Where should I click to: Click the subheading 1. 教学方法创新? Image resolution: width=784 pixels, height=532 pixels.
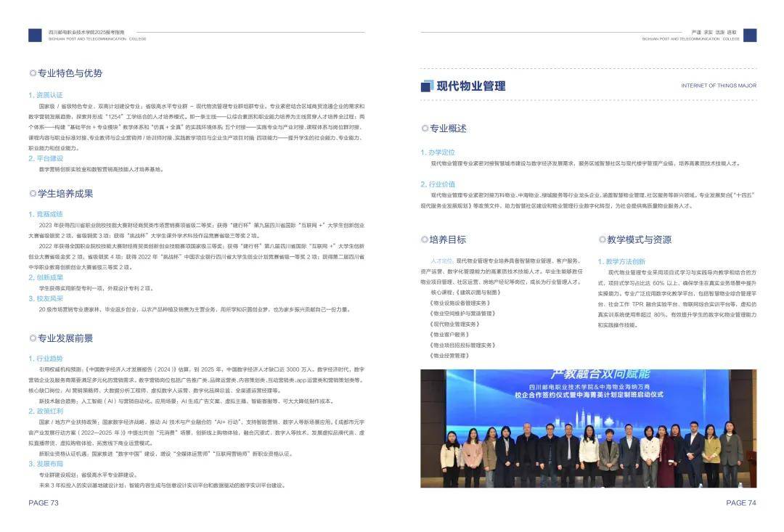[x=621, y=261]
